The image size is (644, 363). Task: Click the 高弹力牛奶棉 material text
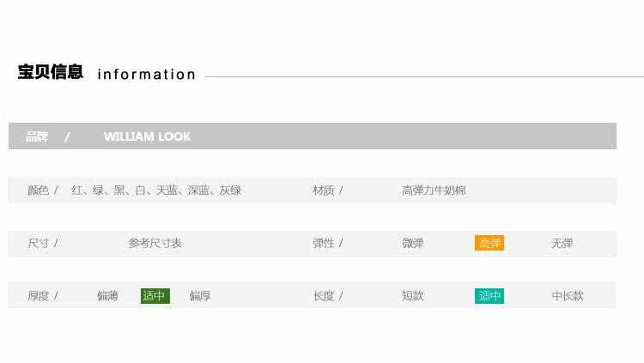pyautogui.click(x=434, y=191)
